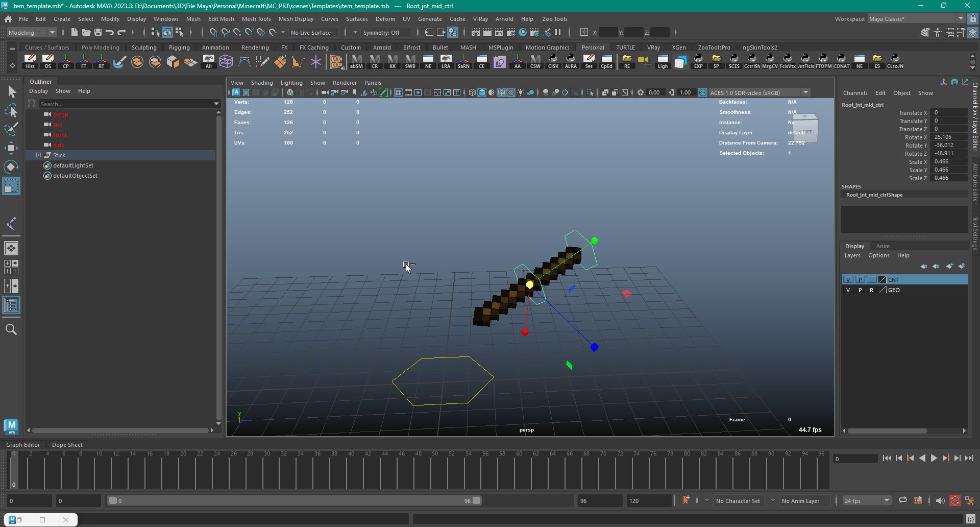The width and height of the screenshot is (980, 527).
Task: Click the Hist shelf button
Action: point(30,61)
